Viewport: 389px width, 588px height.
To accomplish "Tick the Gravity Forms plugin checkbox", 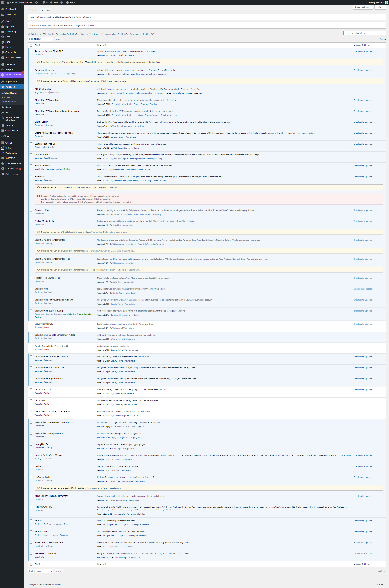I will [31, 289].
